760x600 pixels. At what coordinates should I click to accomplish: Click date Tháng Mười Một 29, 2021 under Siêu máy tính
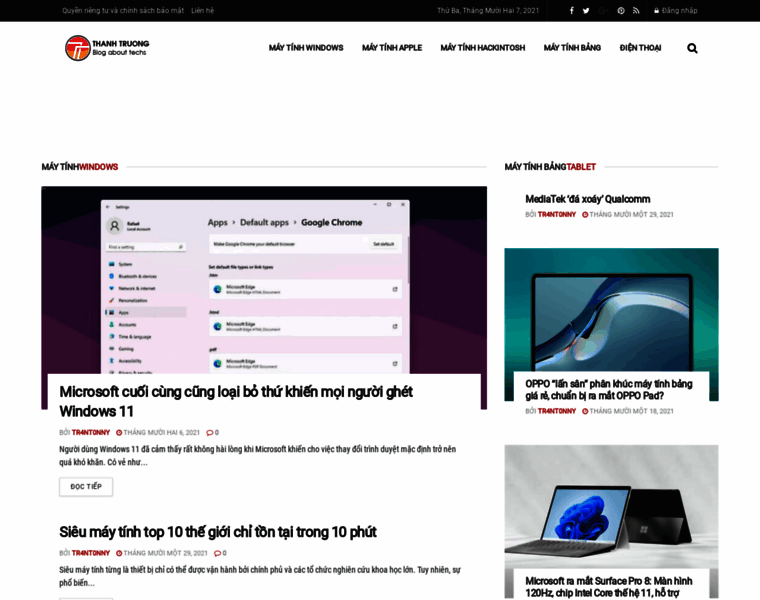[161, 553]
